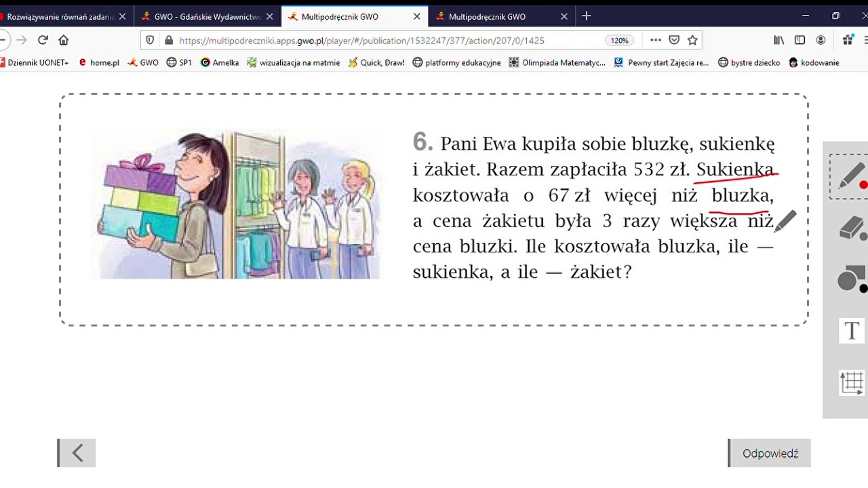This screenshot has width=868, height=488.
Task: Restore down the browser window
Action: [835, 16]
